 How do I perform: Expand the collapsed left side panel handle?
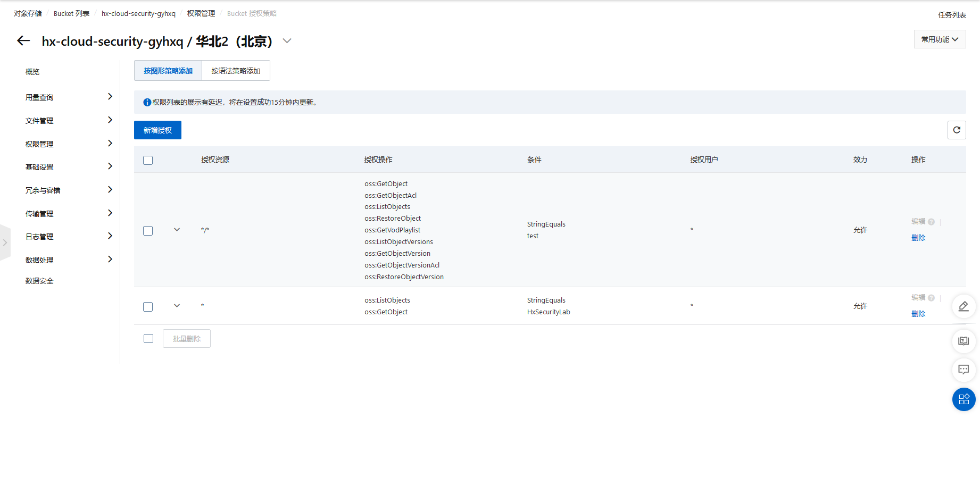[5, 242]
